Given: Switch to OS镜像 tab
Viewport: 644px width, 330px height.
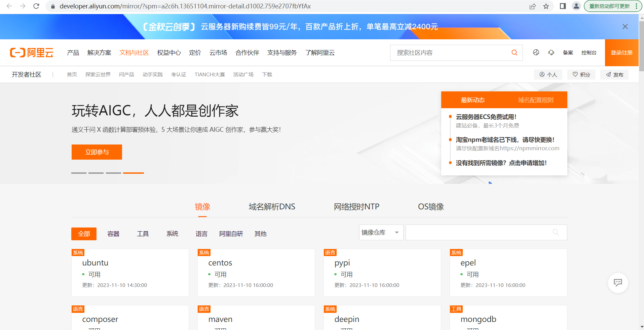Looking at the screenshot, I should (431, 207).
